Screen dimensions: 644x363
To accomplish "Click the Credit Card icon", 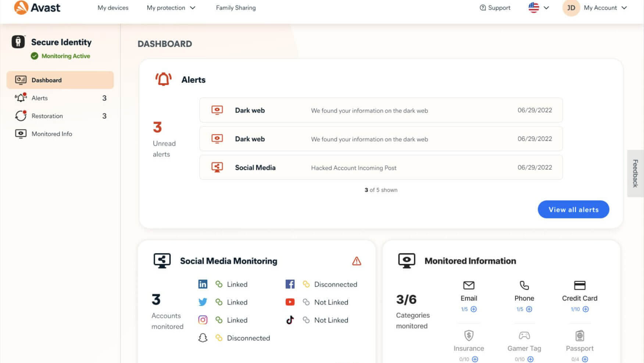I will click(580, 285).
